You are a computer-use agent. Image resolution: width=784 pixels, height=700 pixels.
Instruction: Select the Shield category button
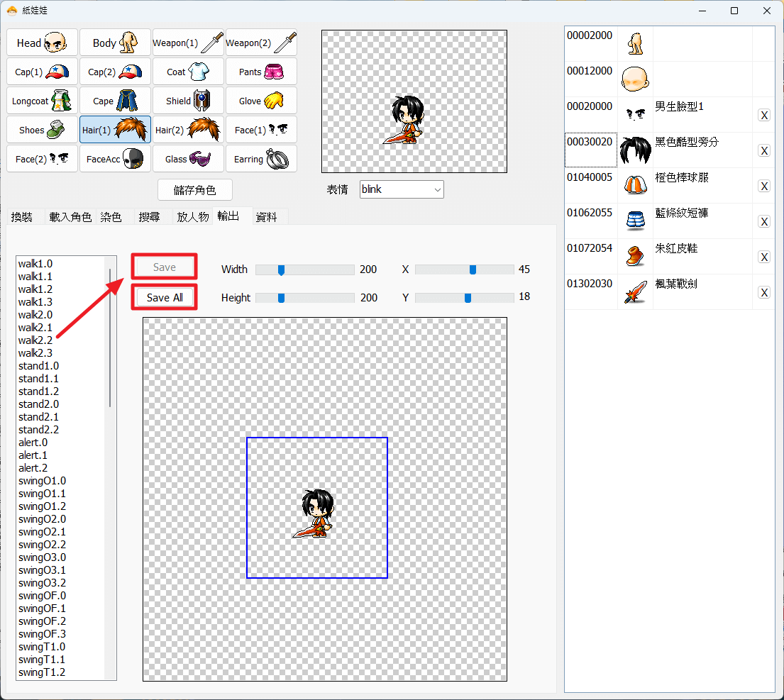coord(188,101)
